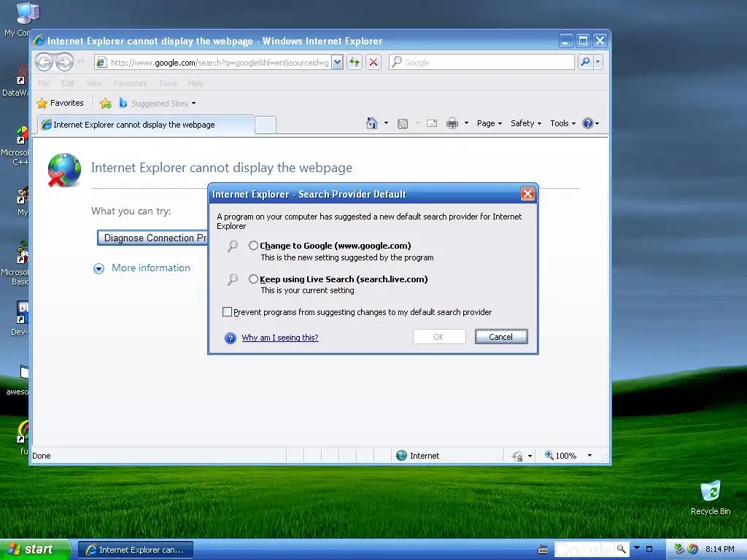This screenshot has height=560, width=747.
Task: Open the Help menu
Action: coord(196,83)
